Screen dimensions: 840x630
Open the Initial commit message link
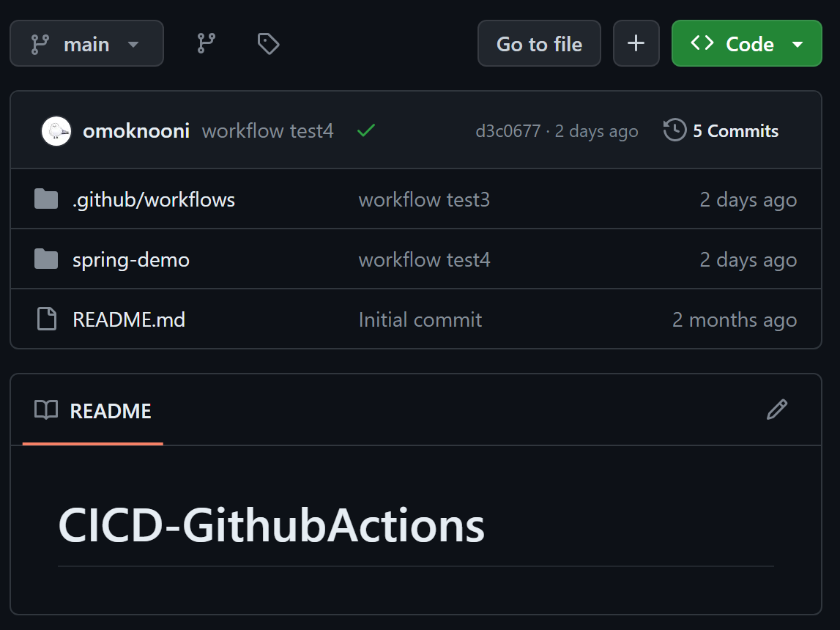[420, 320]
